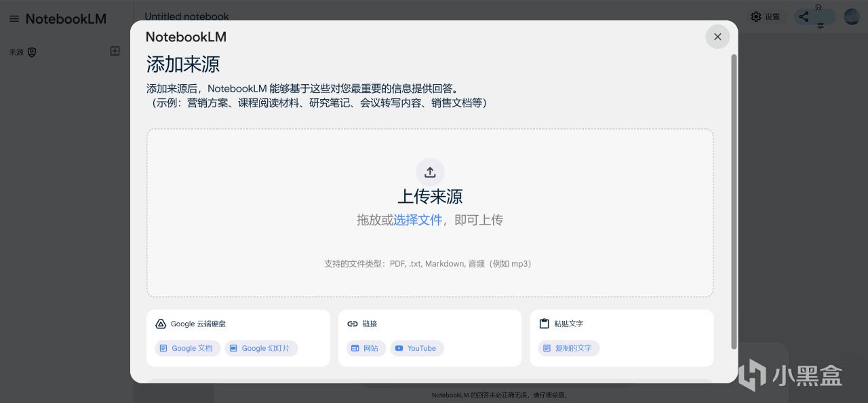
Task: Choose the YouTube source chip
Action: [x=416, y=348]
